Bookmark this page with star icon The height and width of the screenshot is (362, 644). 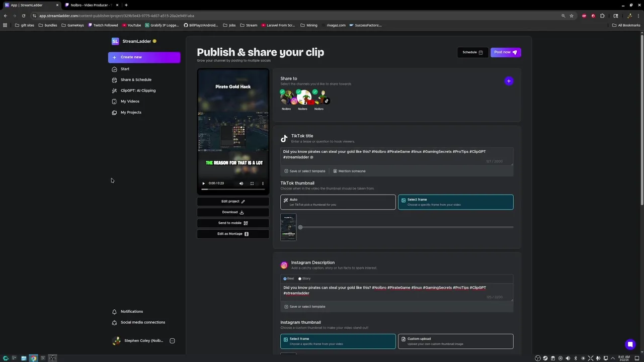[x=572, y=16]
